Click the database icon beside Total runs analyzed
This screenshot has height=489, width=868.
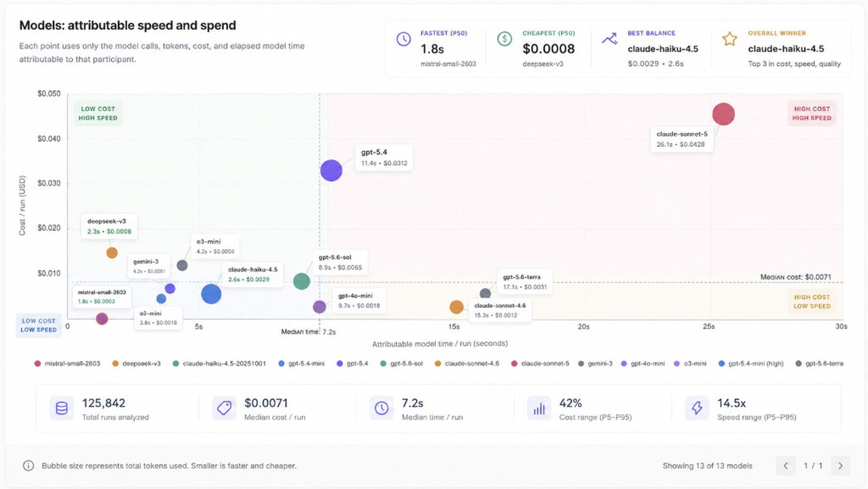click(62, 408)
